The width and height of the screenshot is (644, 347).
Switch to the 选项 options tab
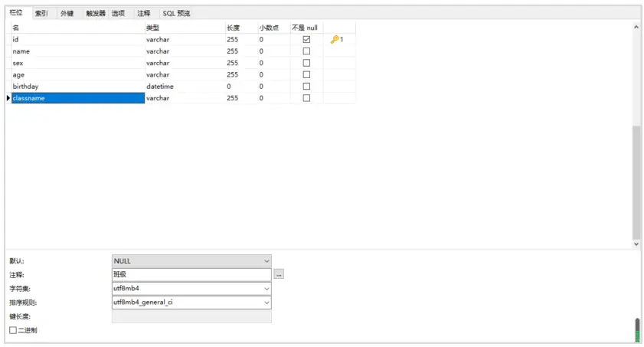(x=118, y=13)
